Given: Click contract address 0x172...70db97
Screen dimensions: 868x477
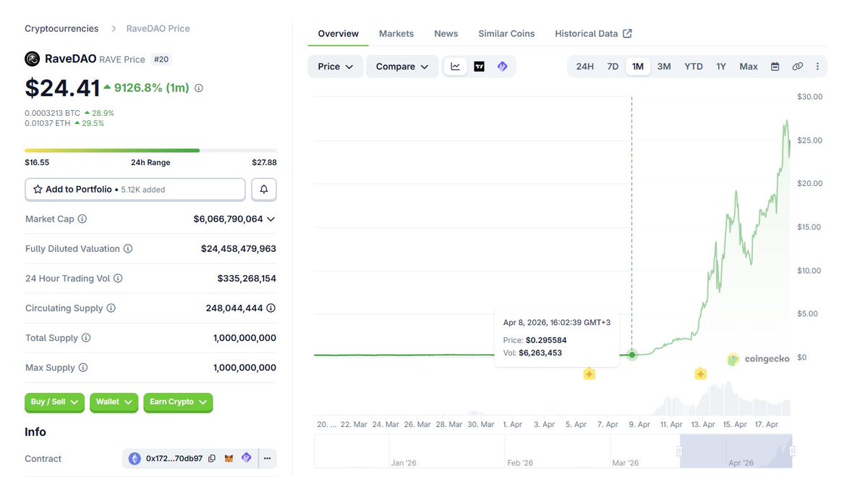Looking at the screenshot, I should coord(174,458).
